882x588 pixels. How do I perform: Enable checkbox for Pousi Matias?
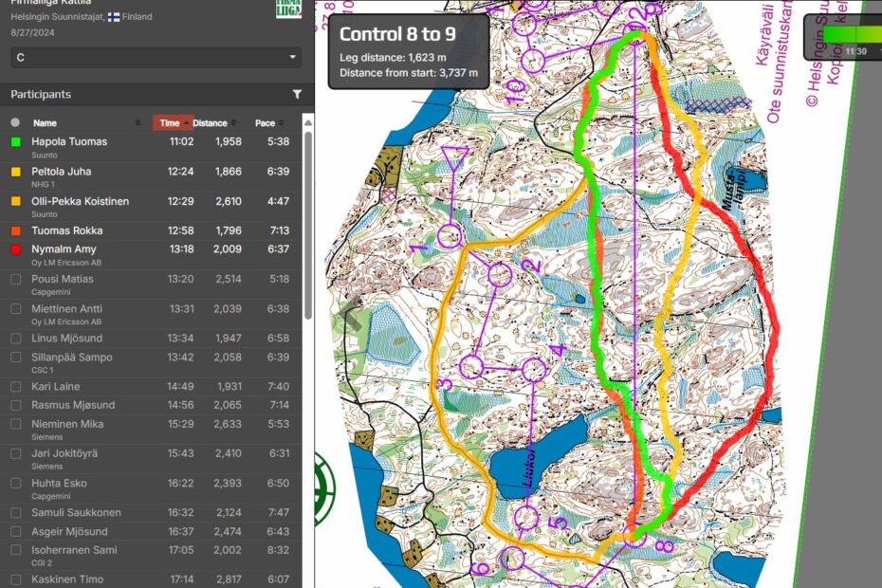[15, 280]
